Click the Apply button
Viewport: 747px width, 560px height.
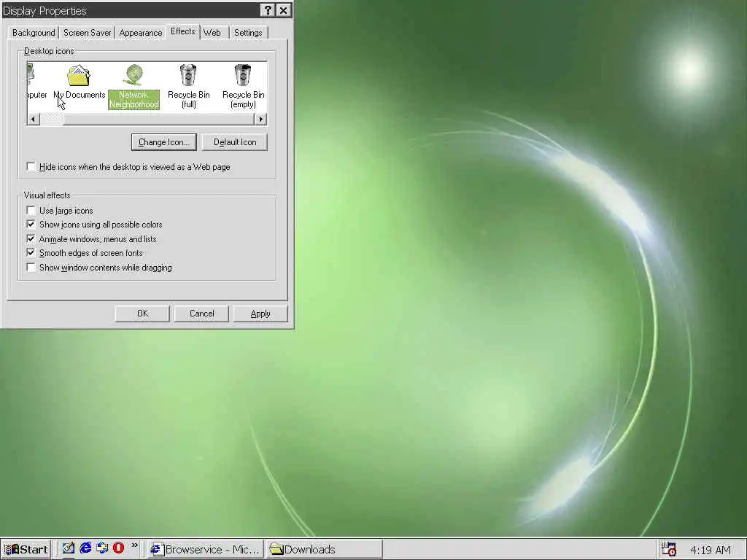(x=260, y=314)
